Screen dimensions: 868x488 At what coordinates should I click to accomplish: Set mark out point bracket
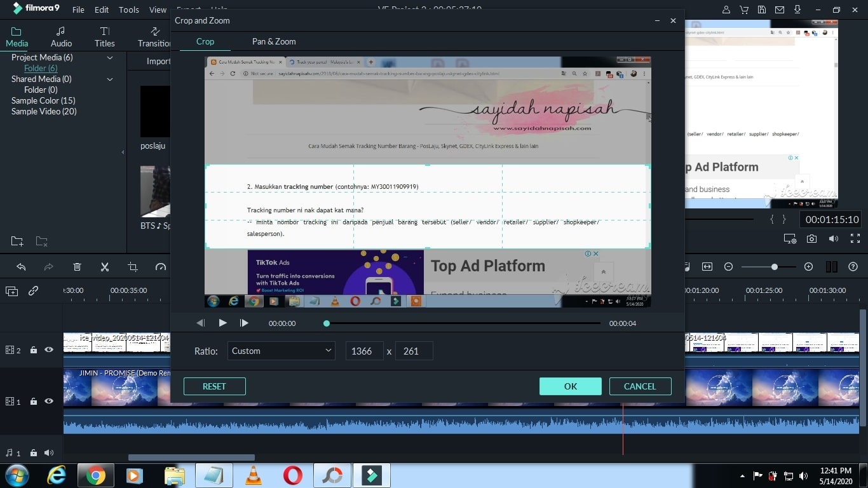(x=784, y=219)
